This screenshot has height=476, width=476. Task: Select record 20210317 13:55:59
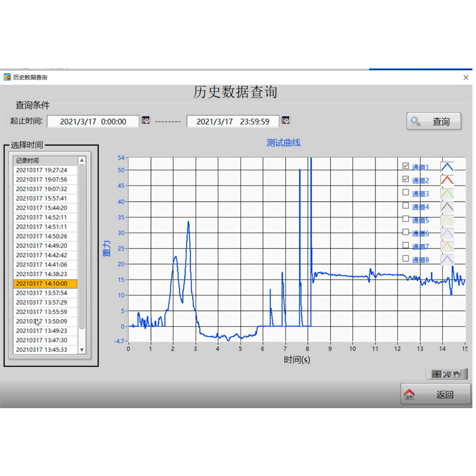point(46,312)
